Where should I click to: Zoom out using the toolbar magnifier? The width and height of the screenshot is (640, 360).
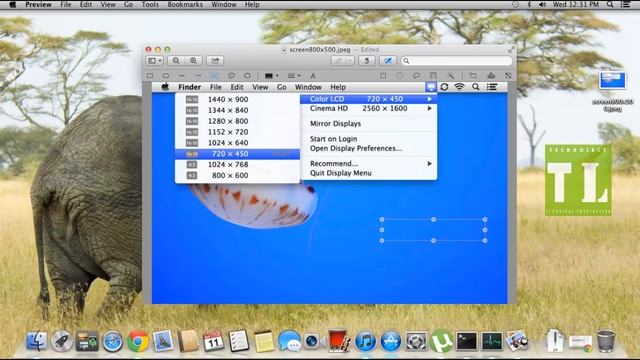(176, 60)
